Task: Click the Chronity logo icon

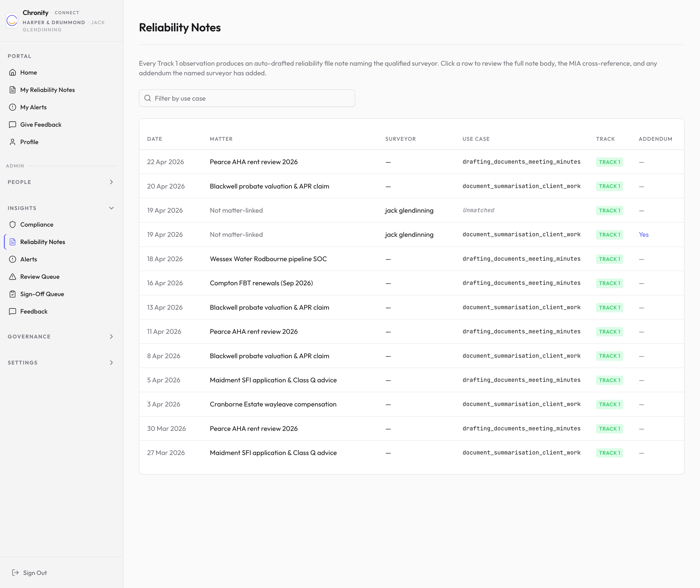Action: [x=12, y=21]
